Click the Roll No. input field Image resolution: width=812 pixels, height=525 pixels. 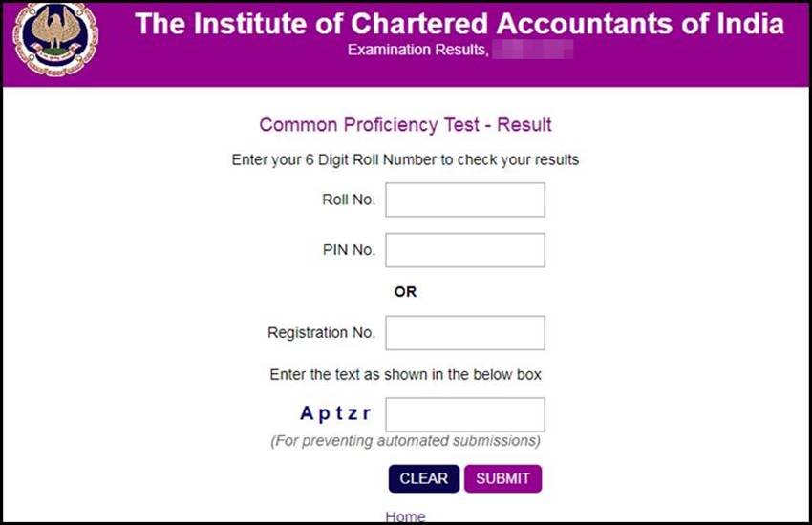[464, 200]
